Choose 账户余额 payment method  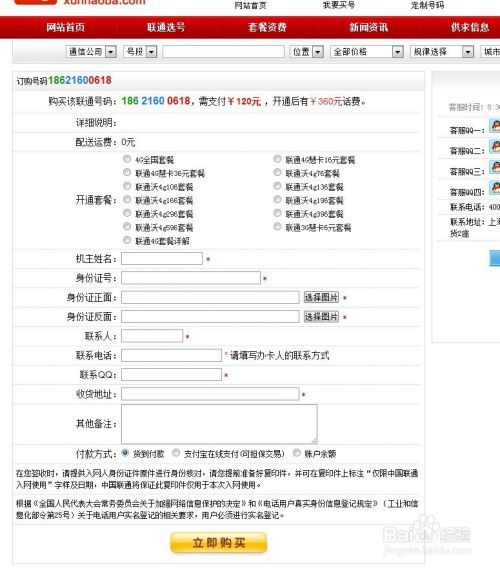297,453
